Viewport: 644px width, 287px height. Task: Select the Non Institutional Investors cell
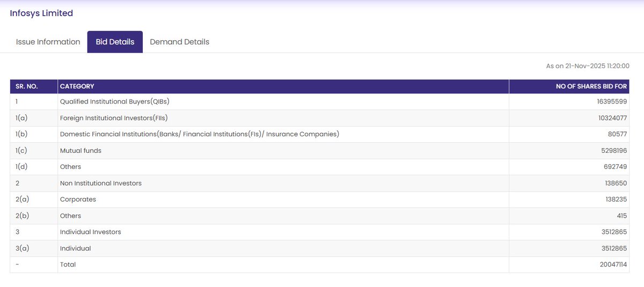[x=283, y=183]
